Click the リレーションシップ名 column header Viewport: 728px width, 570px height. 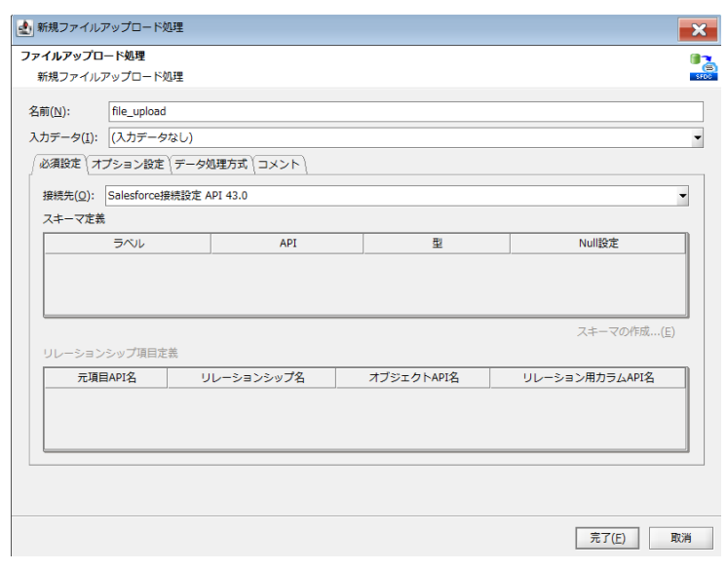pyautogui.click(x=251, y=378)
